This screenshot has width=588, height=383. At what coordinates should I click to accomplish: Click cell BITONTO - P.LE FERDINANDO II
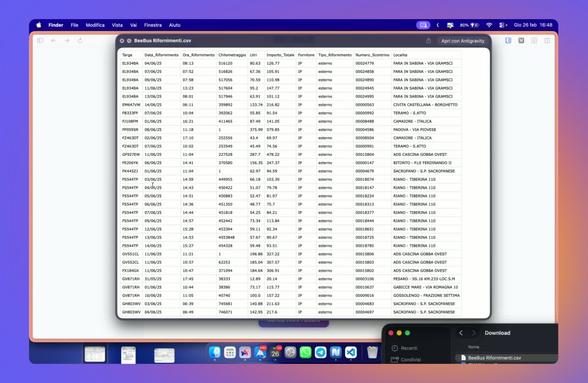click(x=422, y=163)
